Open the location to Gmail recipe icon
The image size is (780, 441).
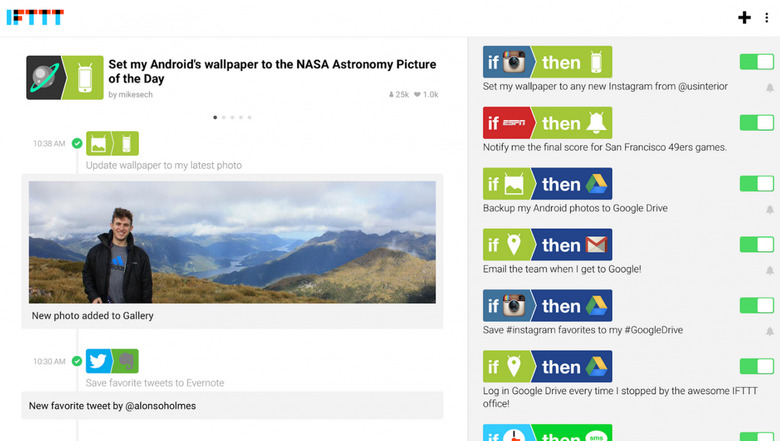[x=547, y=245]
